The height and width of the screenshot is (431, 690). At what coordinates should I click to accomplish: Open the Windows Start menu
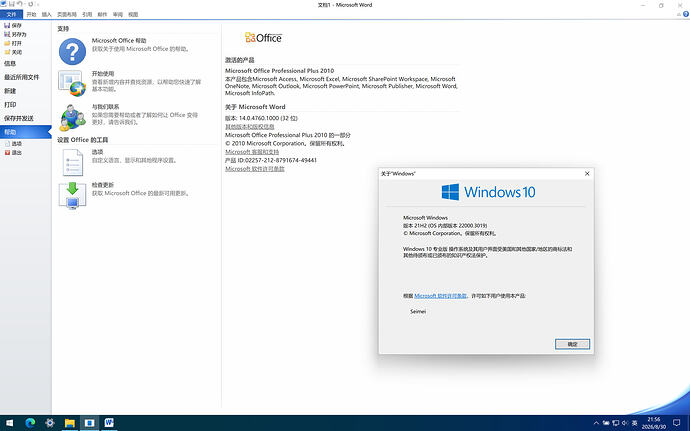pyautogui.click(x=9, y=423)
